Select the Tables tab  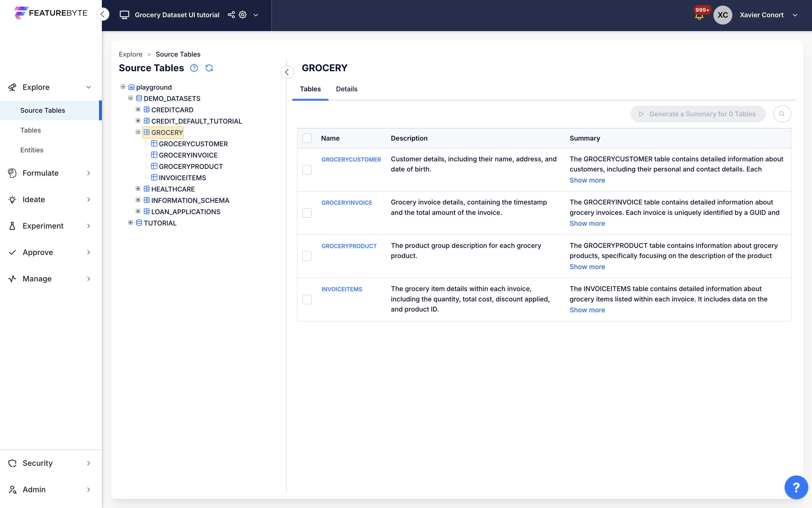click(x=310, y=89)
